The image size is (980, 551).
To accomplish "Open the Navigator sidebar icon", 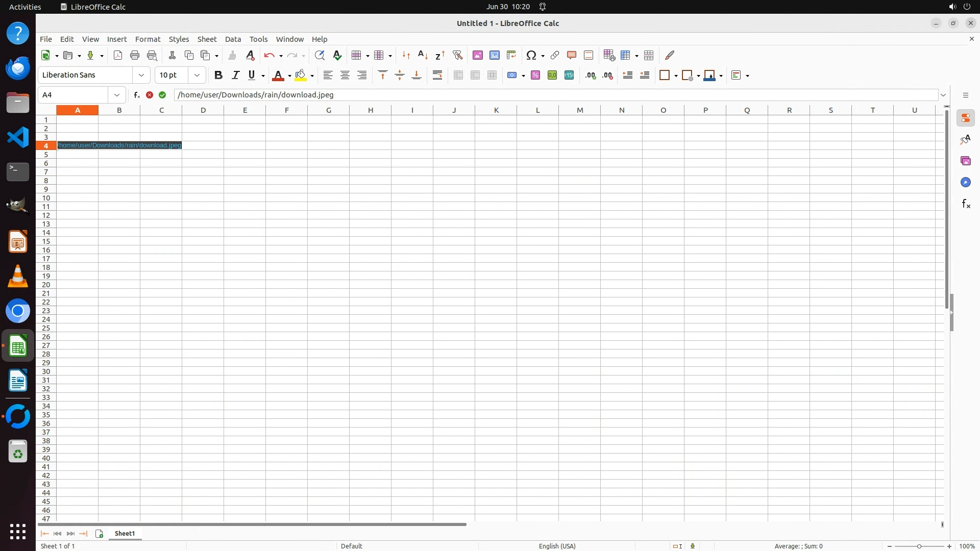I will point(966,183).
